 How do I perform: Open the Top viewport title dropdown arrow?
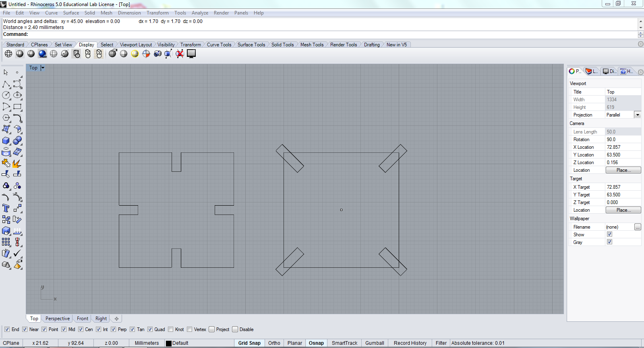tap(43, 68)
